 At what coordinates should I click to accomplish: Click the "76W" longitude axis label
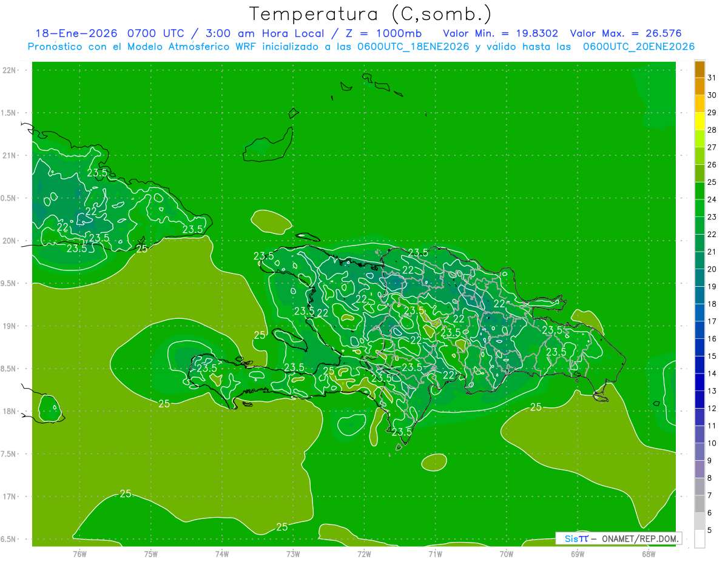point(79,554)
